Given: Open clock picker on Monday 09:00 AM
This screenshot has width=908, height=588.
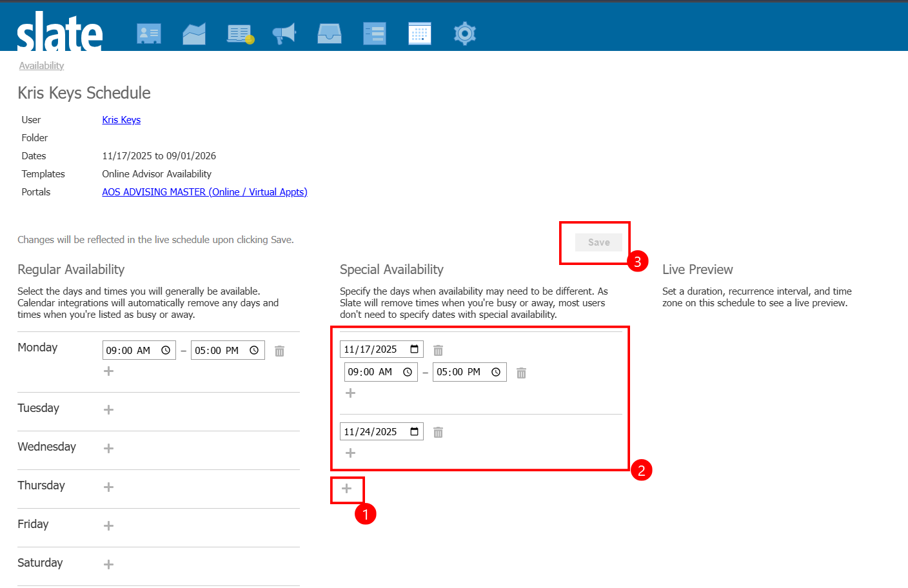Looking at the screenshot, I should 166,350.
